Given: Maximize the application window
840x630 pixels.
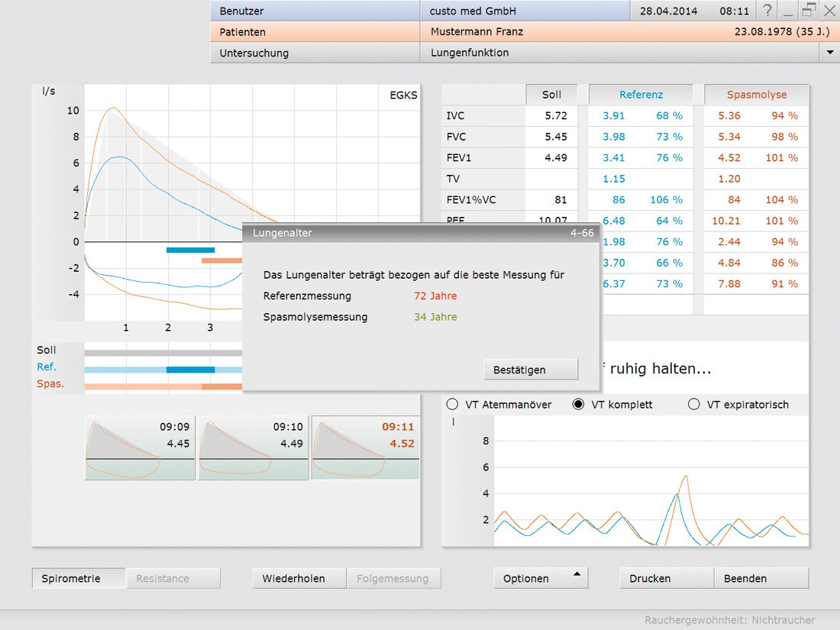Looking at the screenshot, I should 809,11.
